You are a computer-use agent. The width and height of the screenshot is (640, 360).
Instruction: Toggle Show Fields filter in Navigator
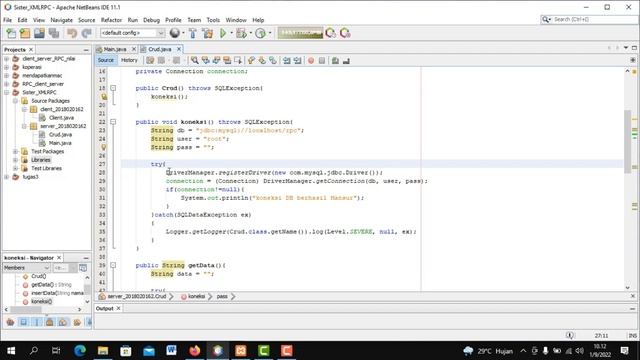[x=23, y=322]
